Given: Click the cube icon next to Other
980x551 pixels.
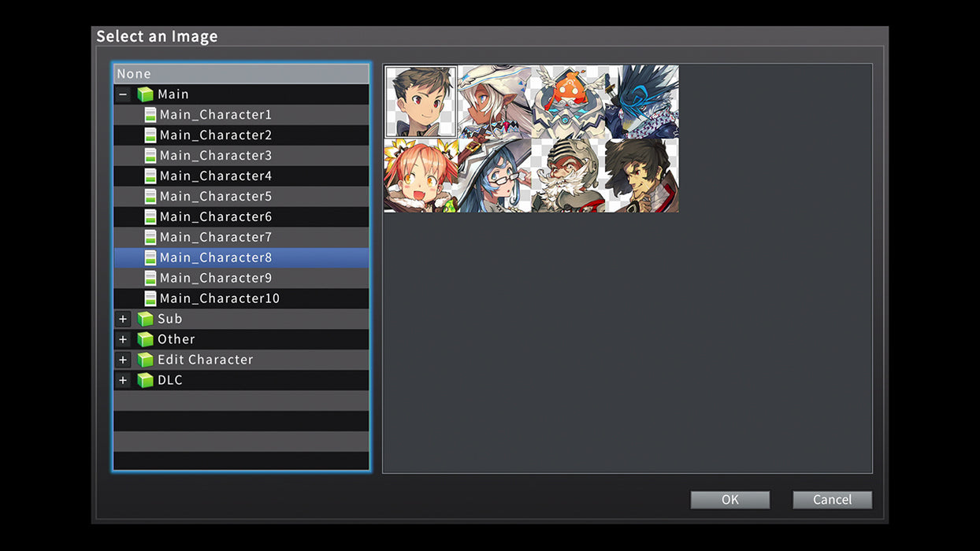Looking at the screenshot, I should [x=147, y=339].
